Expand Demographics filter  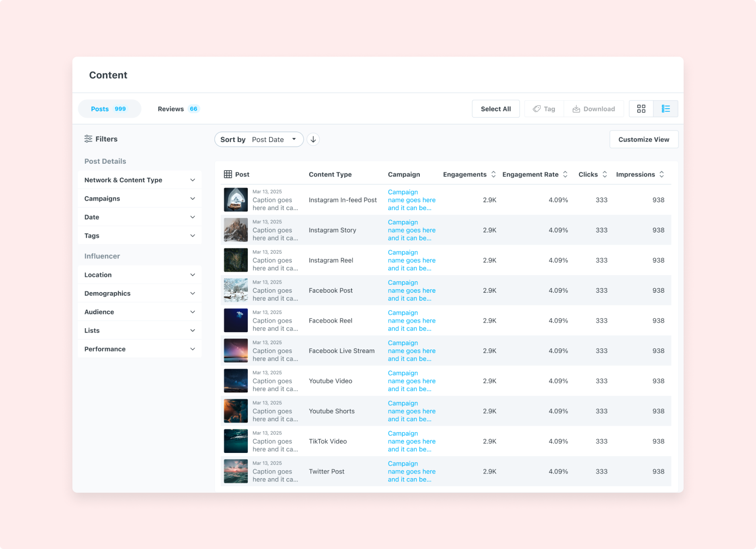pos(140,293)
